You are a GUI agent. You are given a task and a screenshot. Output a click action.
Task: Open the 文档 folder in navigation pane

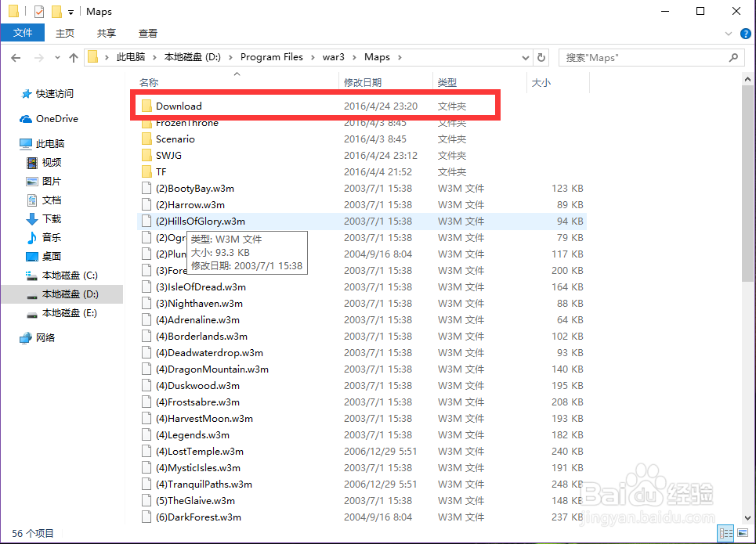coord(43,200)
